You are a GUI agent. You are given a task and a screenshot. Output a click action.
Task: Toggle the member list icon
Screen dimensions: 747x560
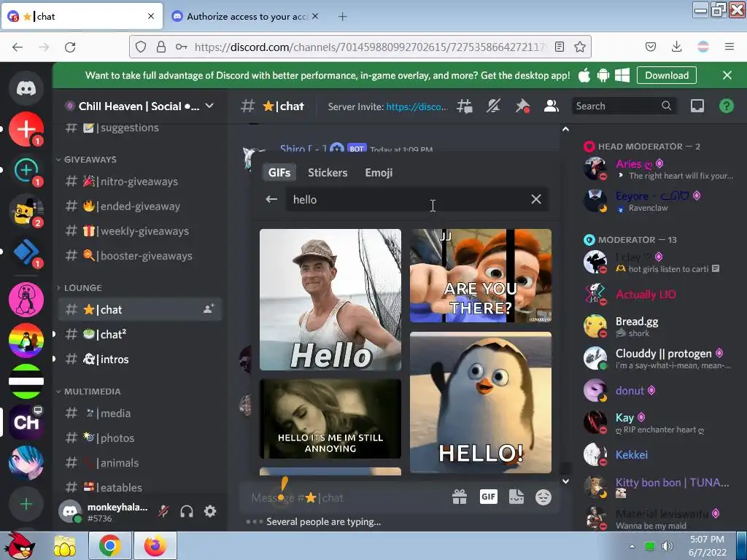pos(551,106)
